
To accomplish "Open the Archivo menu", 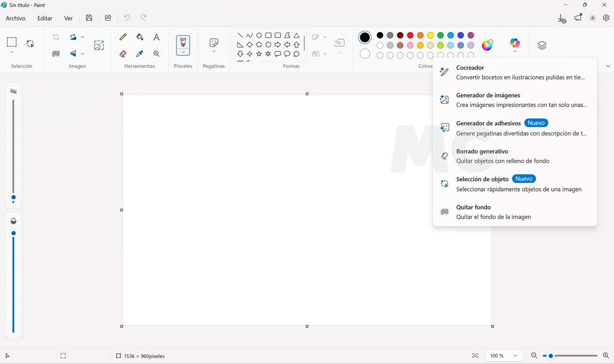I will tap(16, 18).
